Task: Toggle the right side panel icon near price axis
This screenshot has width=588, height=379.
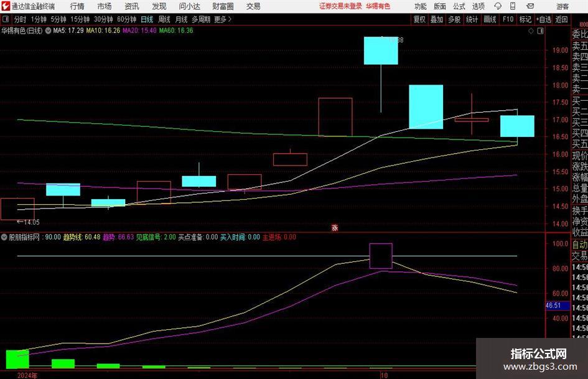Action: click(x=540, y=31)
